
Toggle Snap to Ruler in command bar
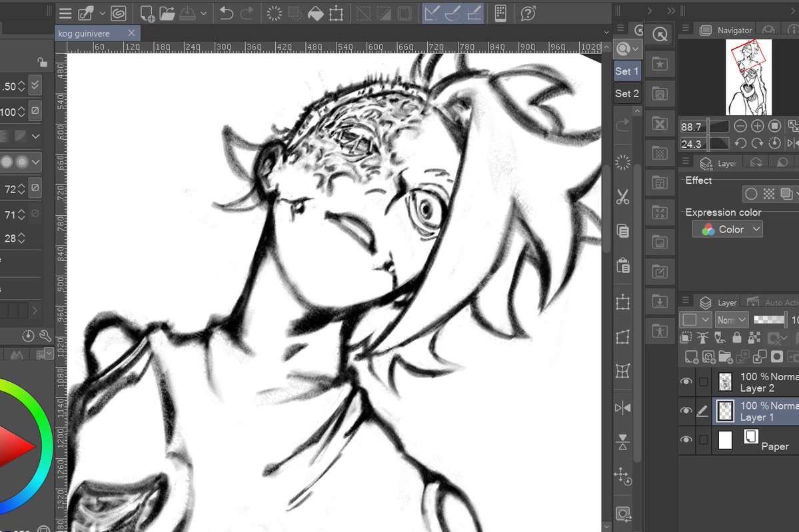pyautogui.click(x=432, y=14)
